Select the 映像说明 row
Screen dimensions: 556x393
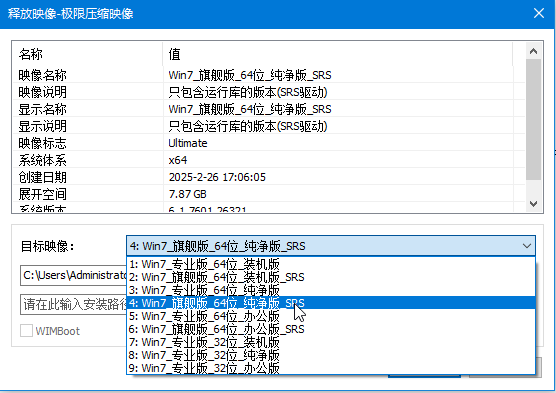click(269, 92)
